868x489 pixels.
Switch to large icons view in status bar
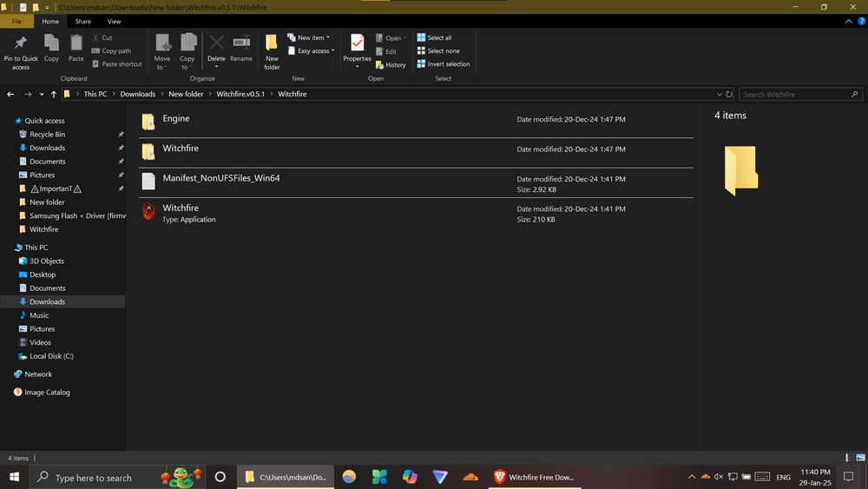[x=860, y=458]
